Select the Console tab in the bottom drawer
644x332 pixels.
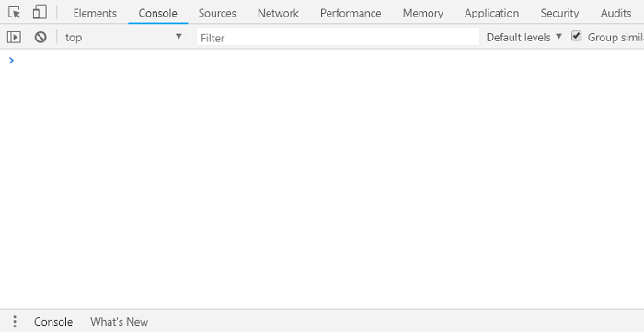[x=53, y=322]
